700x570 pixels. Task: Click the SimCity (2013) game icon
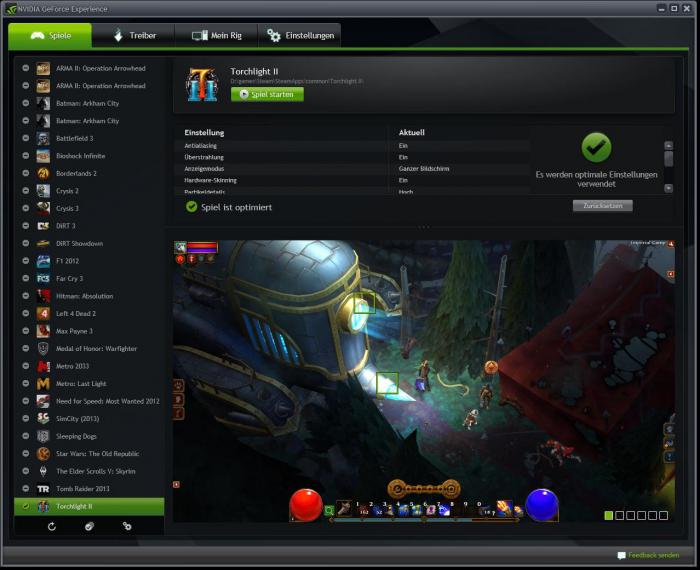[43, 419]
